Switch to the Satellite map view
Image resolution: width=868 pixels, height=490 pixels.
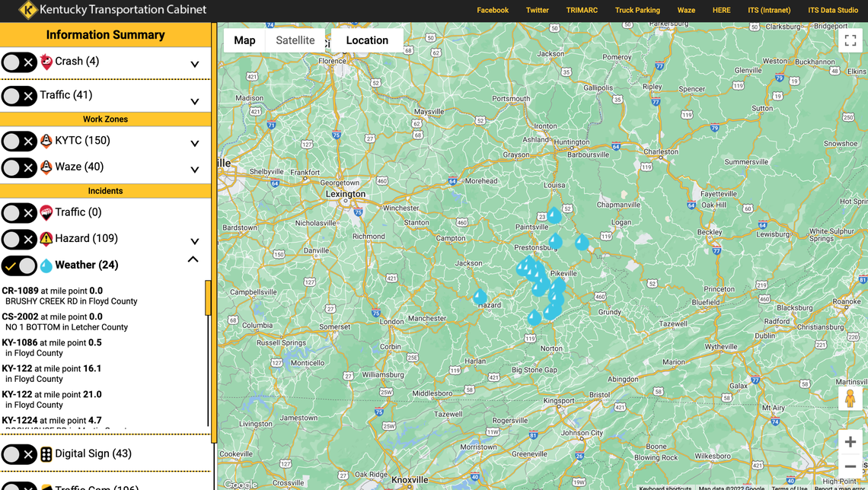pyautogui.click(x=295, y=40)
